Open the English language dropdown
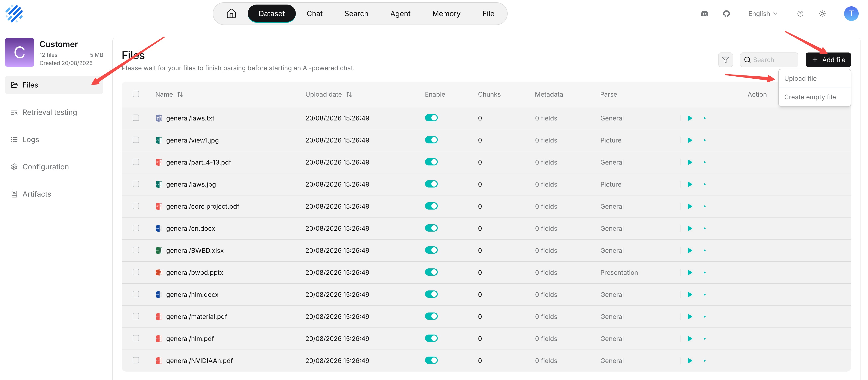The height and width of the screenshot is (380, 868). click(x=762, y=13)
